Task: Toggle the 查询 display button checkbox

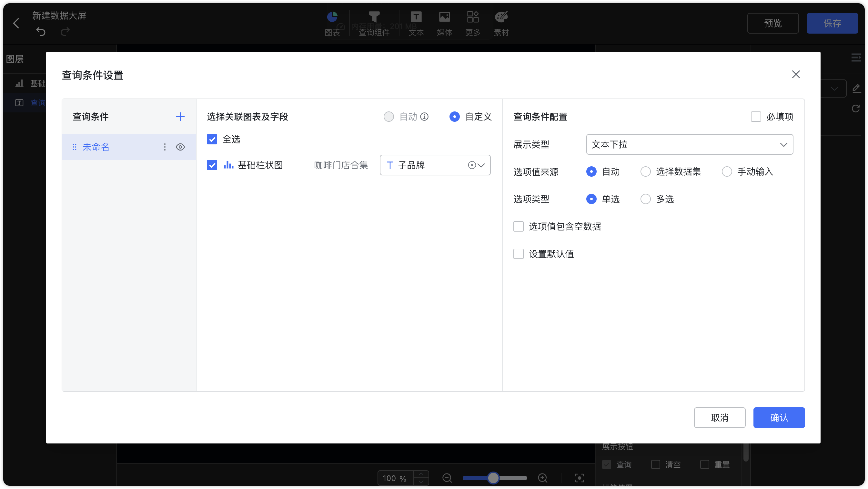Action: pyautogui.click(x=607, y=464)
